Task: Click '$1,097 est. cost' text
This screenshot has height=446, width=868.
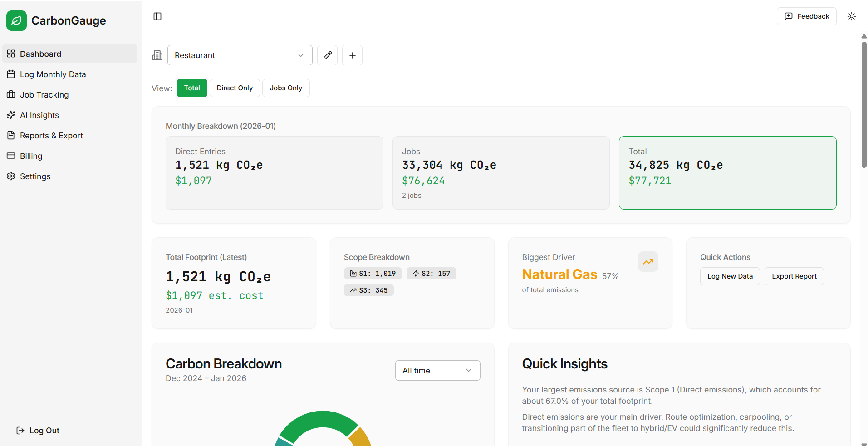Action: (x=215, y=295)
